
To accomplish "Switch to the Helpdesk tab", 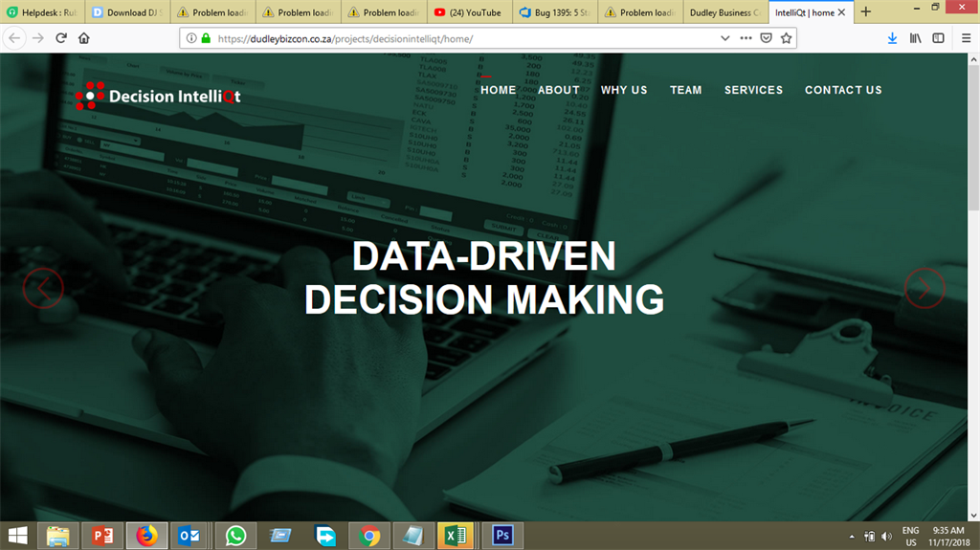I will (42, 12).
